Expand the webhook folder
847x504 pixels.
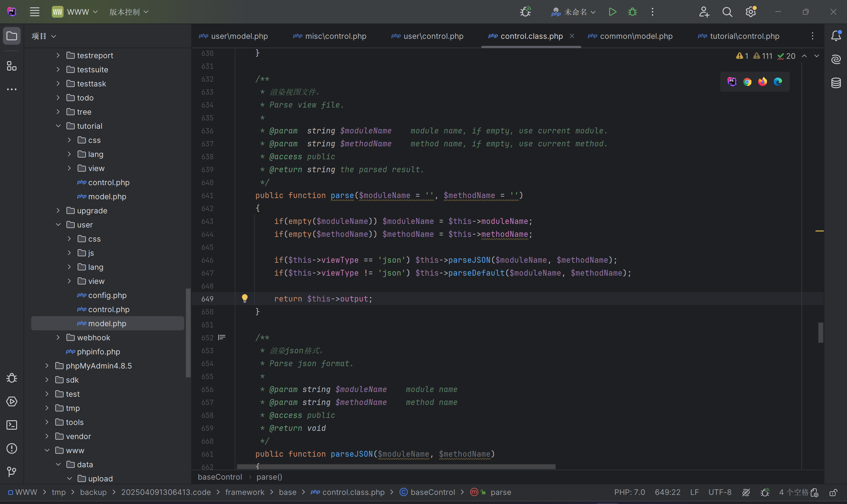(x=58, y=338)
